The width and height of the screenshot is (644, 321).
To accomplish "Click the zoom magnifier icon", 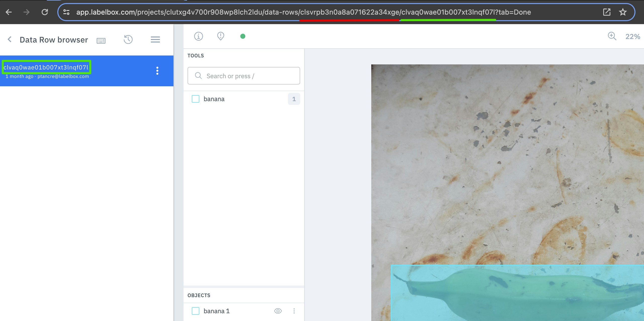I will [612, 36].
